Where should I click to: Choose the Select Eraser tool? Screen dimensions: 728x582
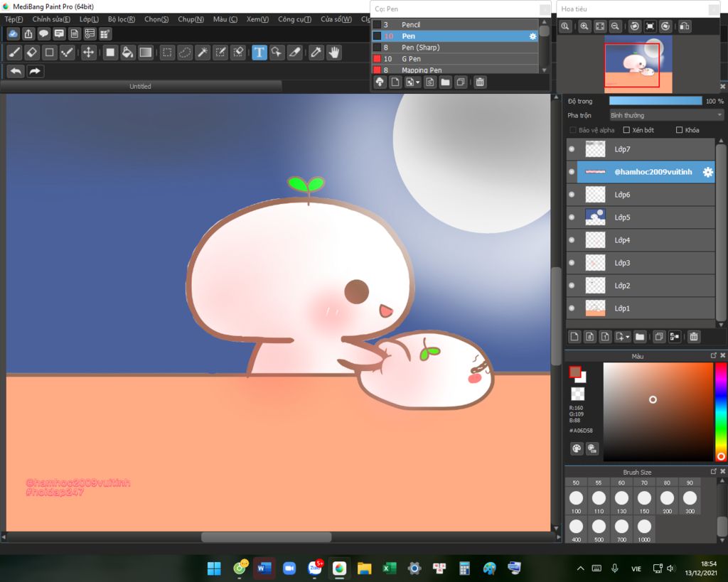coord(238,53)
